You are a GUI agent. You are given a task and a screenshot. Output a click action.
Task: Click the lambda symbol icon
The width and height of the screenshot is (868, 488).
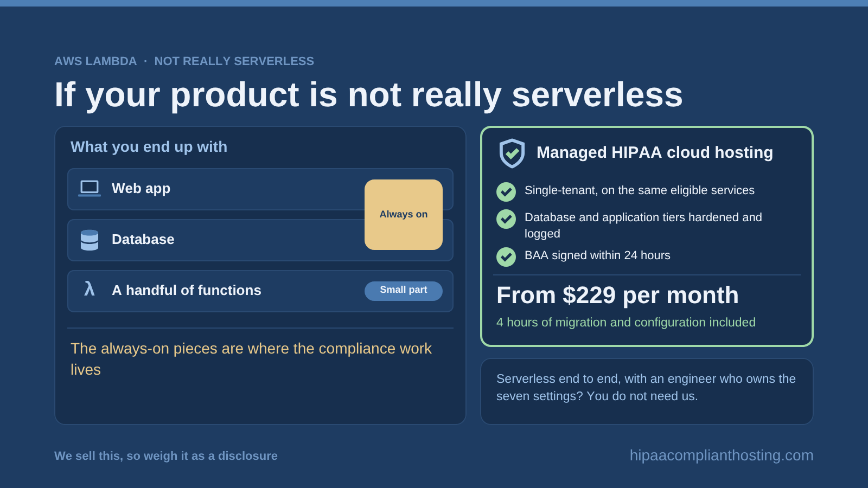coord(90,289)
